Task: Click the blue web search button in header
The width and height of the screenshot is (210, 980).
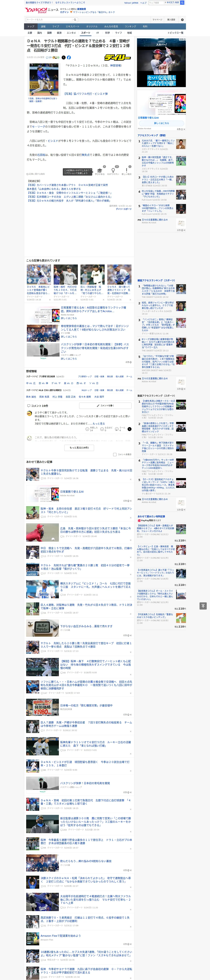Action: click(x=182, y=3)
